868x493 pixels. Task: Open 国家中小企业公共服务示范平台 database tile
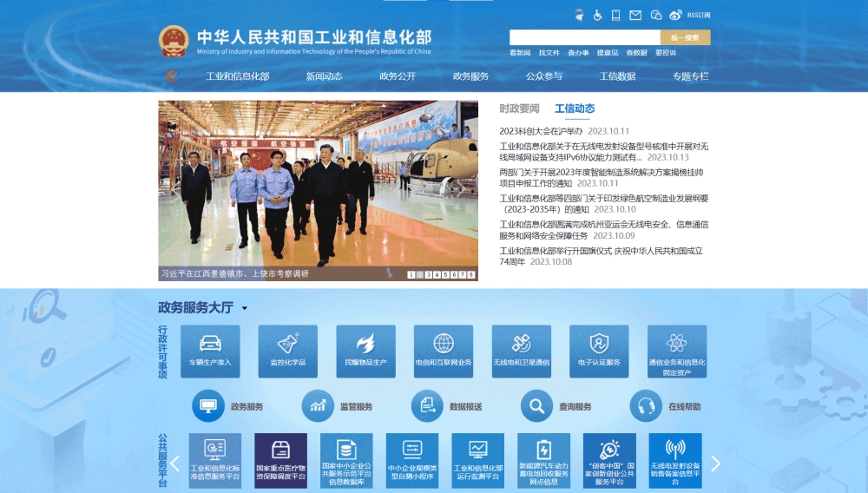pyautogui.click(x=346, y=461)
